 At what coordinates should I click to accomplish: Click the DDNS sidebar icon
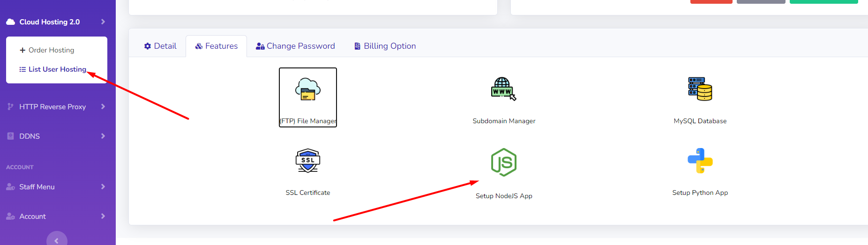(10, 136)
